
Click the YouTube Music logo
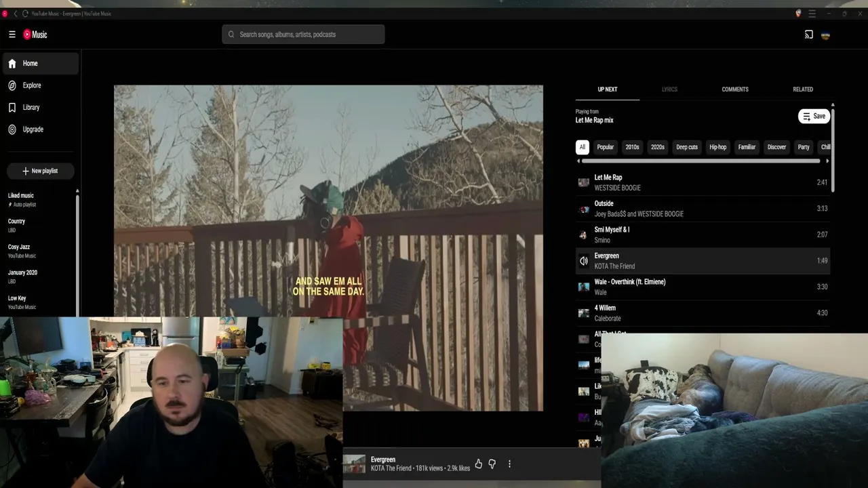click(x=35, y=35)
